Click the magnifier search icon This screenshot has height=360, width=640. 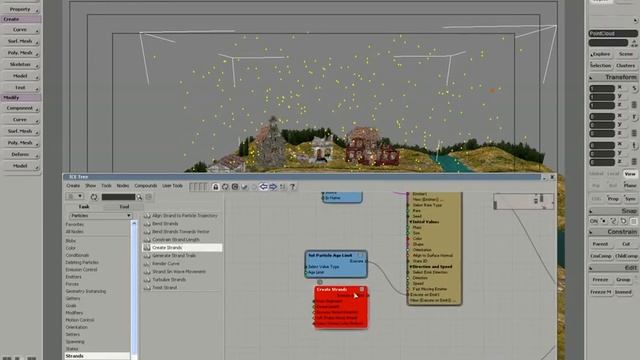coord(139,197)
